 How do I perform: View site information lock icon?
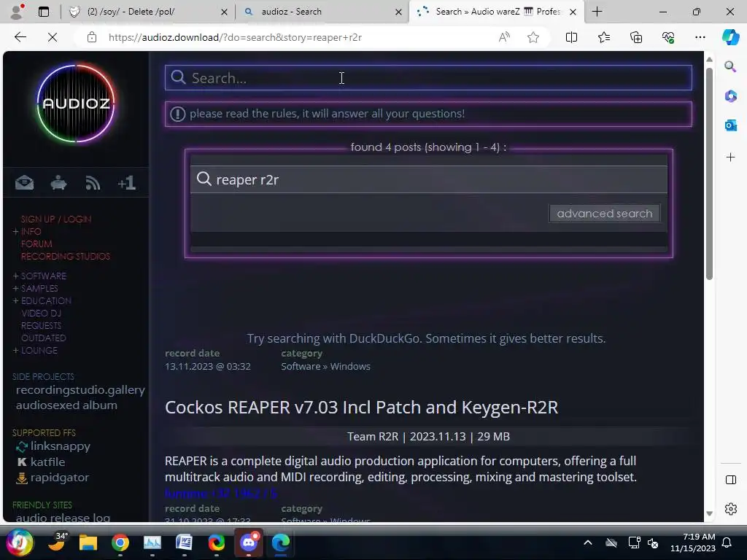tap(91, 37)
